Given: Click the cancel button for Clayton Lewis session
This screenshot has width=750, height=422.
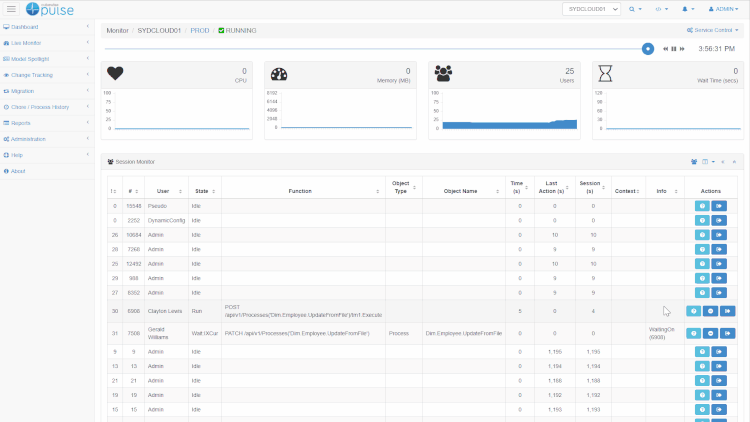Looking at the screenshot, I should click(710, 311).
